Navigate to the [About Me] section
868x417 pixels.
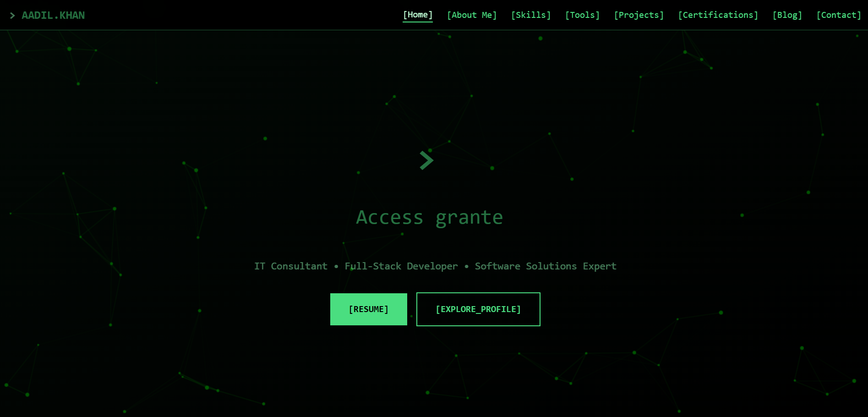471,15
